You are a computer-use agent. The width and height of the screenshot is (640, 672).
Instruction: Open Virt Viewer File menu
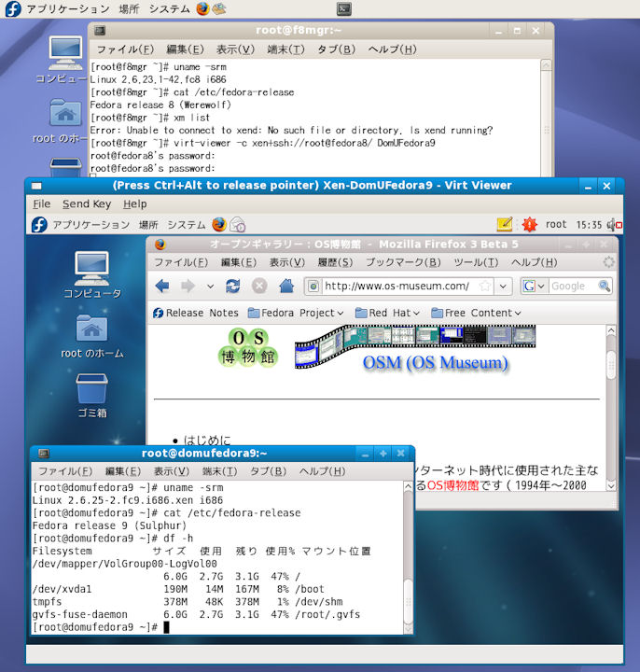point(42,204)
